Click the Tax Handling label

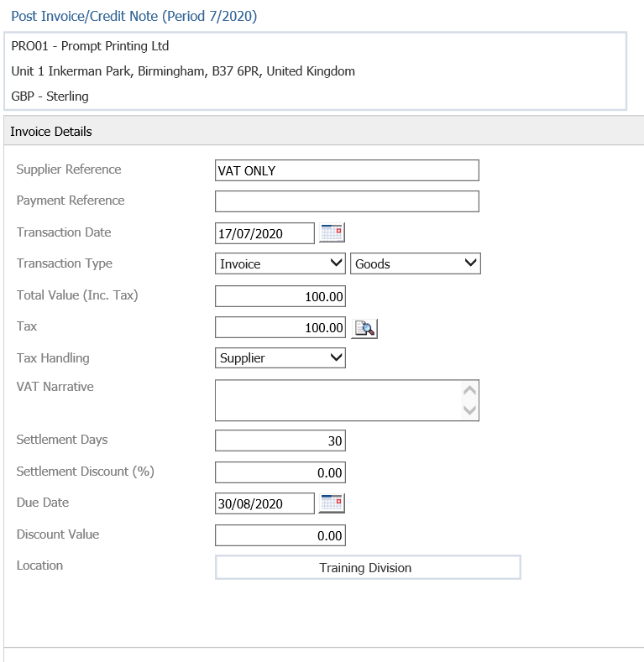(x=53, y=358)
